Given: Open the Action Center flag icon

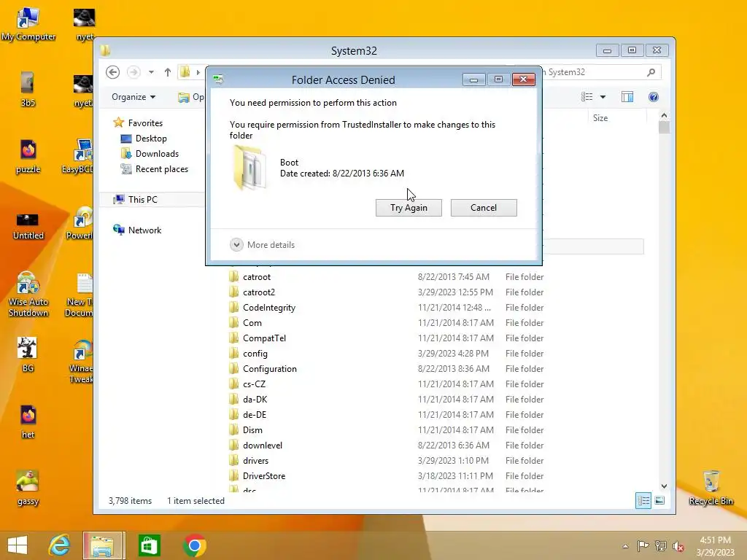Looking at the screenshot, I should tap(643, 546).
